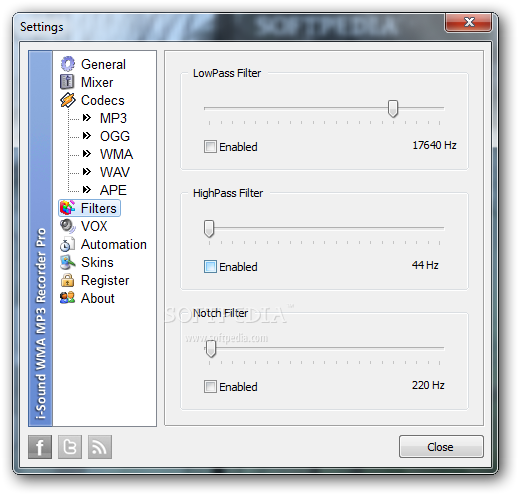Click the HighPass Filter slider thumb

pos(209,228)
